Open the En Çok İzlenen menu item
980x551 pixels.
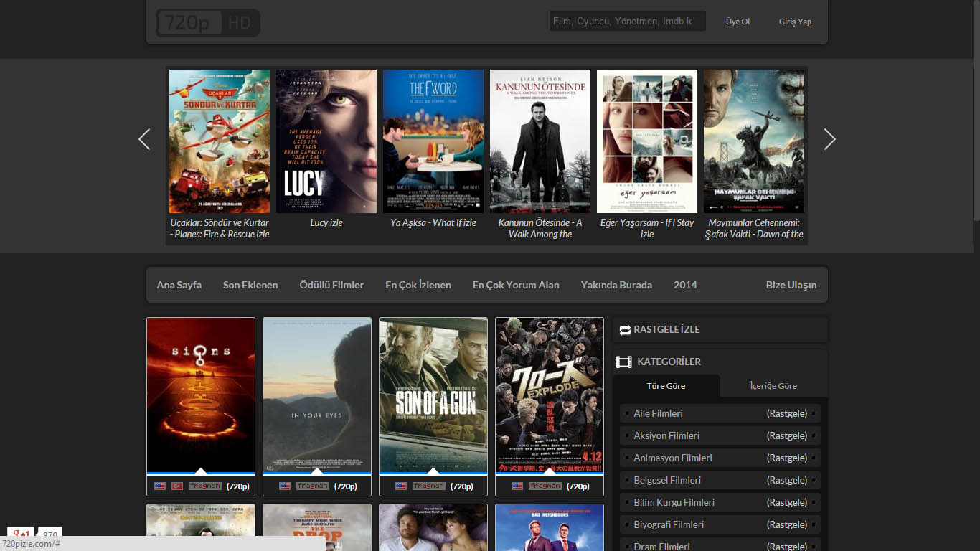418,285
